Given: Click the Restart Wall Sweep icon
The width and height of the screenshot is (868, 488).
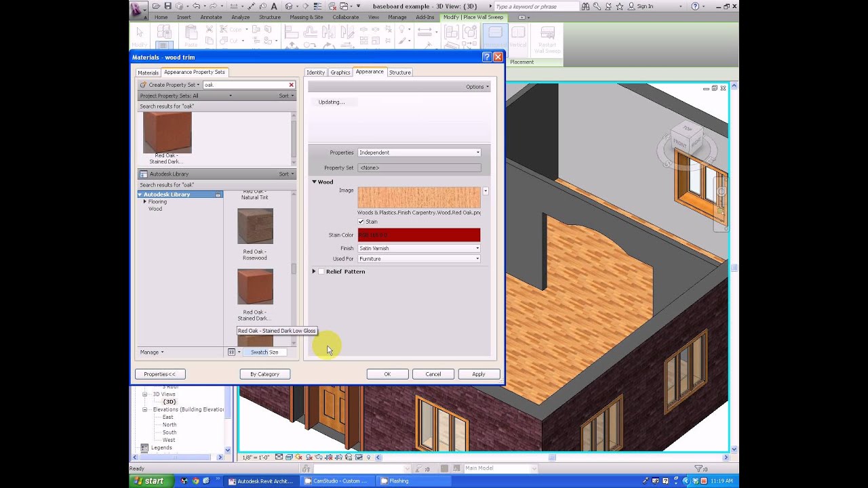Looking at the screenshot, I should click(x=547, y=33).
